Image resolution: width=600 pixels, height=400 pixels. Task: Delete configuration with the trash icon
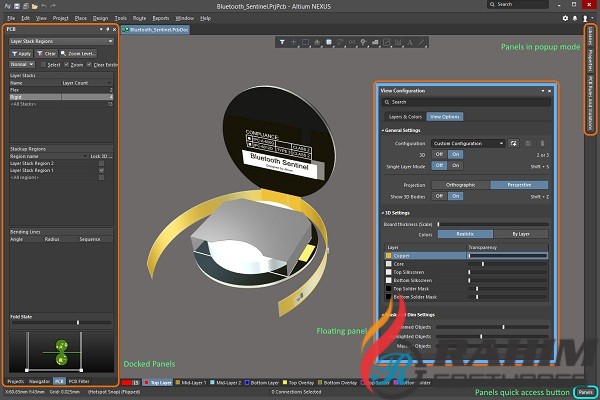point(542,144)
